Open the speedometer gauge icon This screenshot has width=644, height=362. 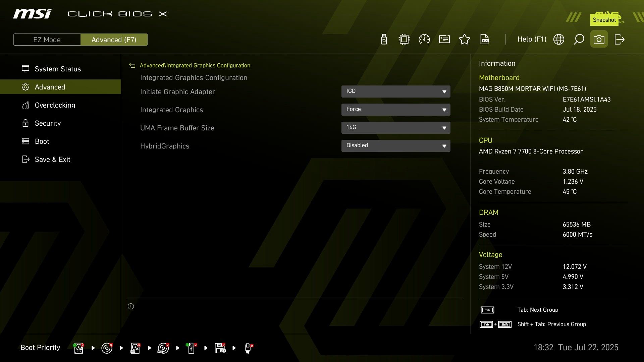[424, 40]
